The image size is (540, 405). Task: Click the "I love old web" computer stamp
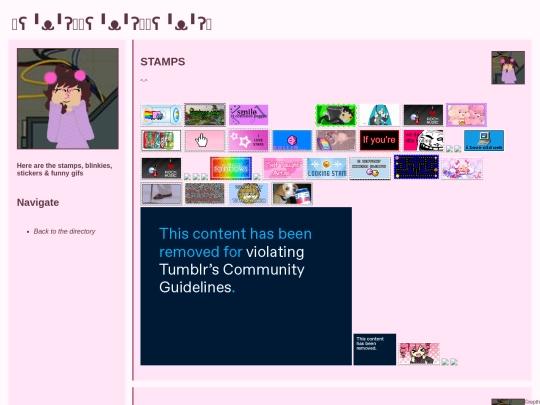(484, 140)
